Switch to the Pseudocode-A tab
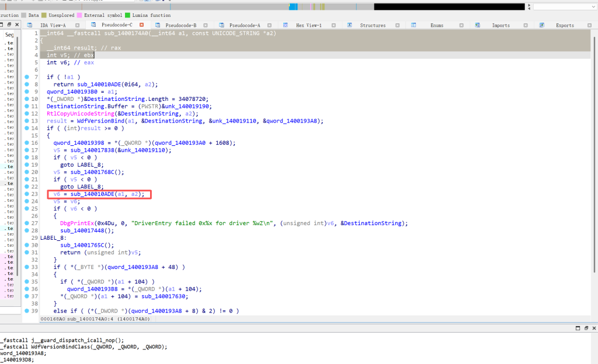The image size is (598, 364). tap(244, 25)
